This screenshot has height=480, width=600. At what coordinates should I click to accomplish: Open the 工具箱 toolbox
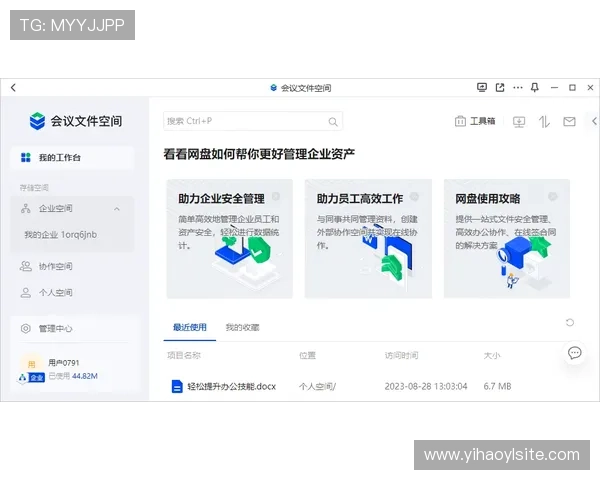click(475, 121)
